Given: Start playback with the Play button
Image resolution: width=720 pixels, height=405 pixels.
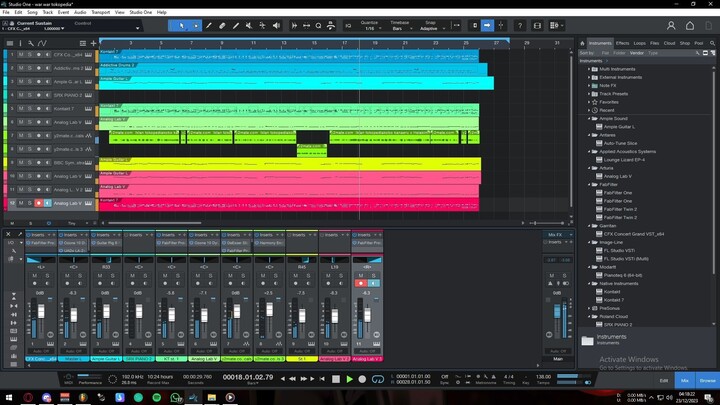Looking at the screenshot, I should click(x=349, y=379).
